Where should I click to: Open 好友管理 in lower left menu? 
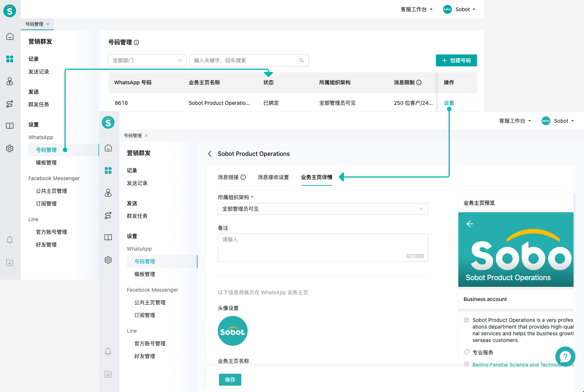pyautogui.click(x=145, y=356)
